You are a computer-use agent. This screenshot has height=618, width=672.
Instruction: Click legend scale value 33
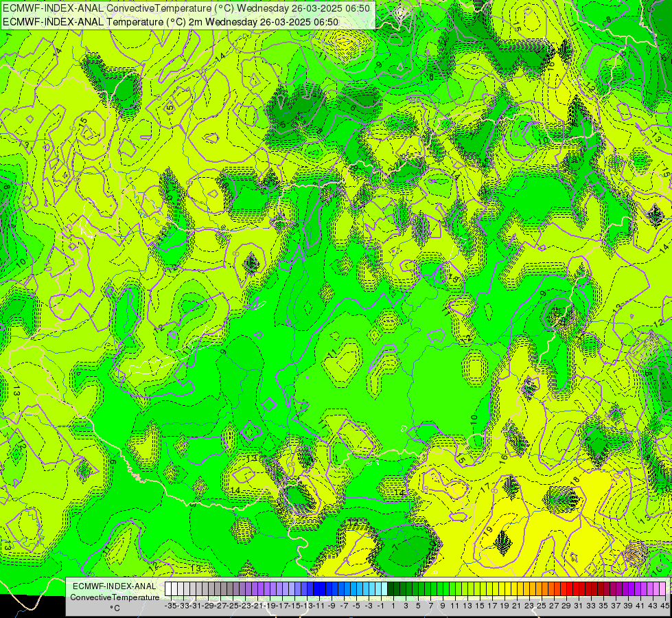pos(591,606)
